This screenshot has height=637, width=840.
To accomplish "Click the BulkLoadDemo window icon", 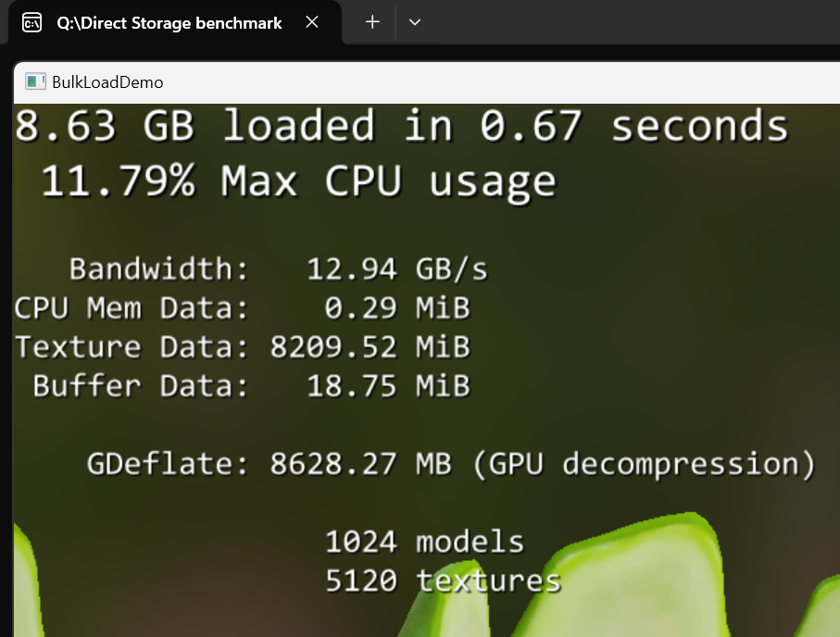I will pos(35,82).
